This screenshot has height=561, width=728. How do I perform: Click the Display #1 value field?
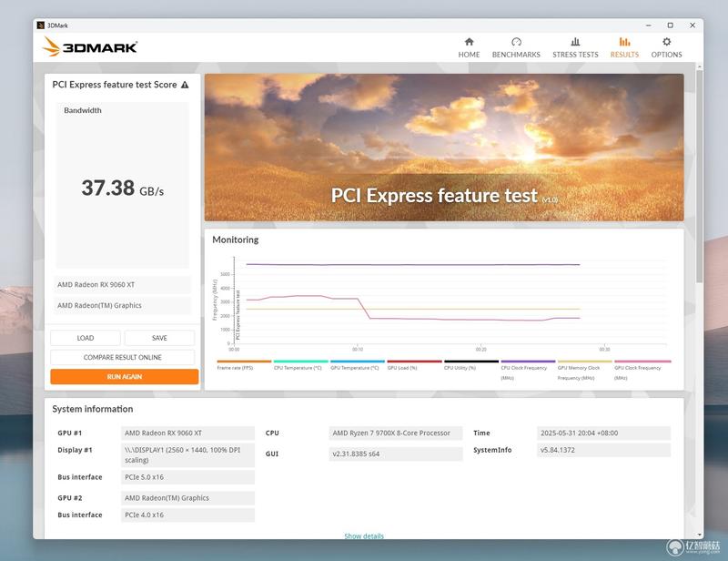pyautogui.click(x=187, y=455)
